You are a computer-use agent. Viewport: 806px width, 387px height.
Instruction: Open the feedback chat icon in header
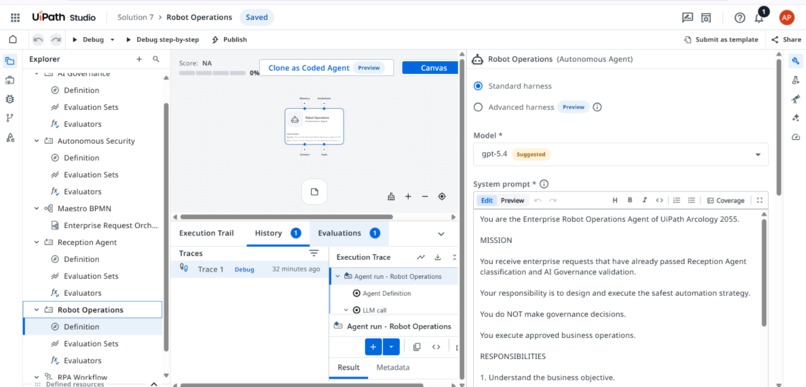coord(687,17)
